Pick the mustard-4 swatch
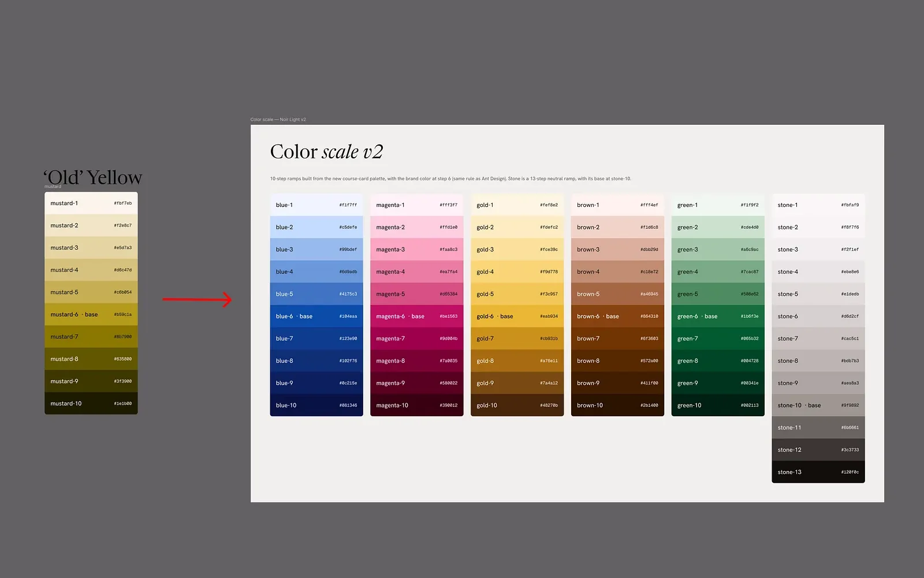The image size is (924, 578). click(91, 270)
